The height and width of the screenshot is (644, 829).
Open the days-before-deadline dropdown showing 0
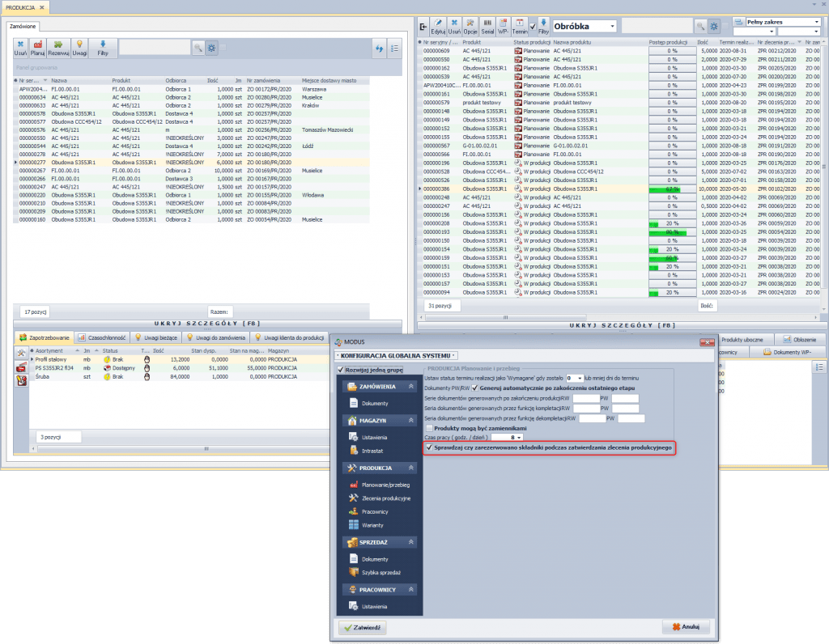point(580,379)
